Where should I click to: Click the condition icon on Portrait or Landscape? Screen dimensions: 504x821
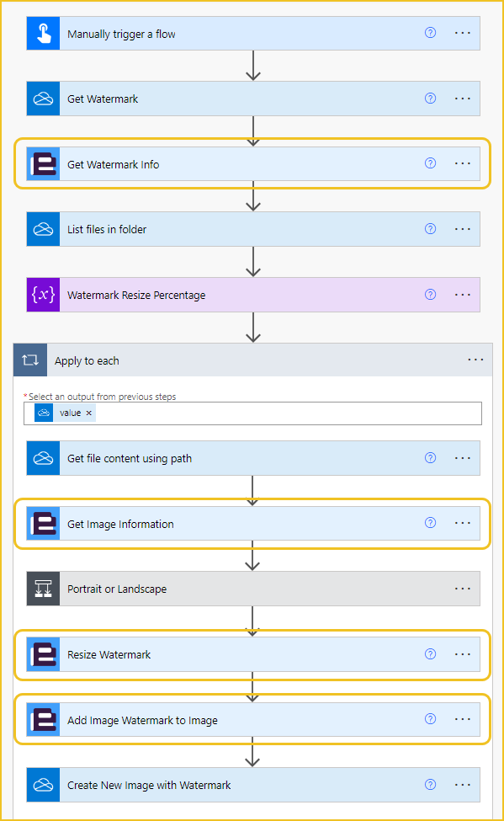44,589
